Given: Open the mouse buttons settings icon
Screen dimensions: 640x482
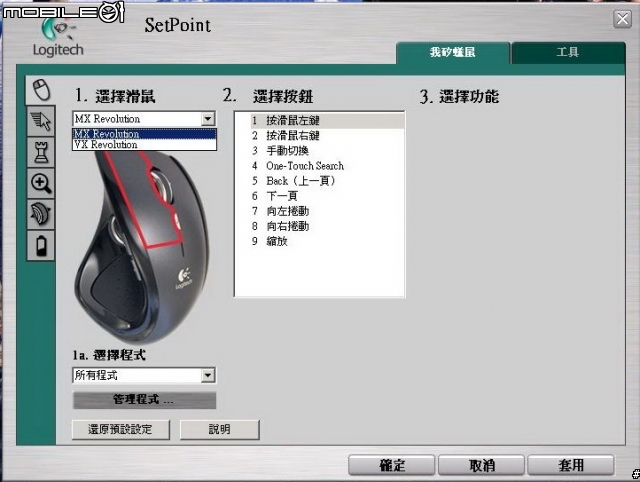Looking at the screenshot, I should tap(40, 90).
